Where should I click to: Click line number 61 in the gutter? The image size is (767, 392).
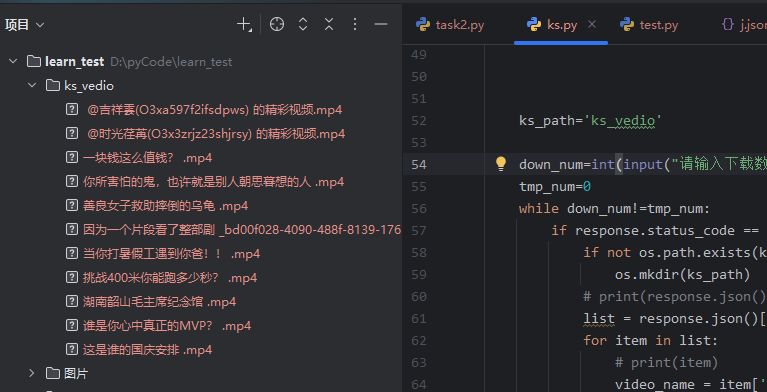419,319
